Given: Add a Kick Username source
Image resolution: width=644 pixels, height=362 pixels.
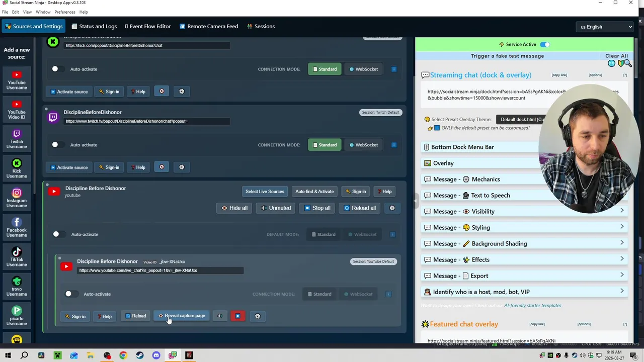Looking at the screenshot, I should click(17, 169).
